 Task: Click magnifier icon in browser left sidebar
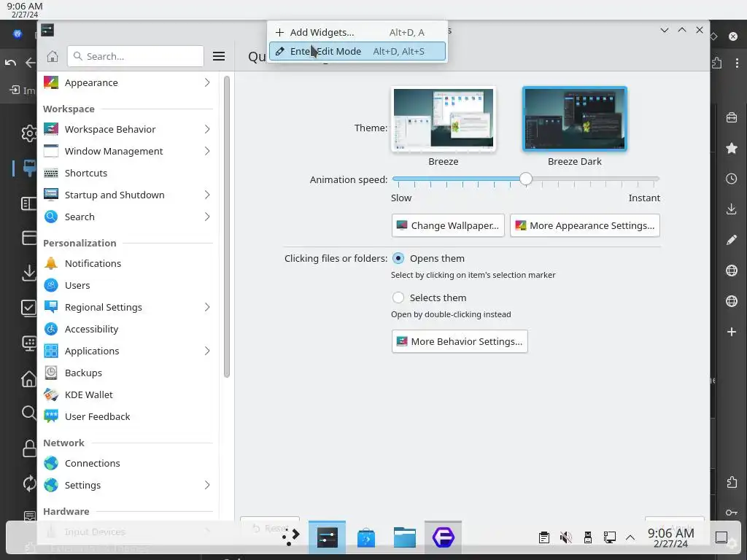[28, 413]
